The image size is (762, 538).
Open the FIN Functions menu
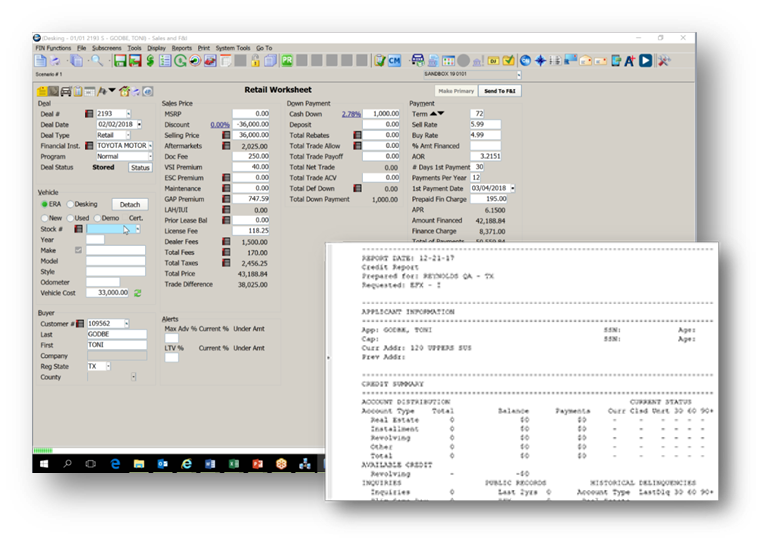click(53, 48)
